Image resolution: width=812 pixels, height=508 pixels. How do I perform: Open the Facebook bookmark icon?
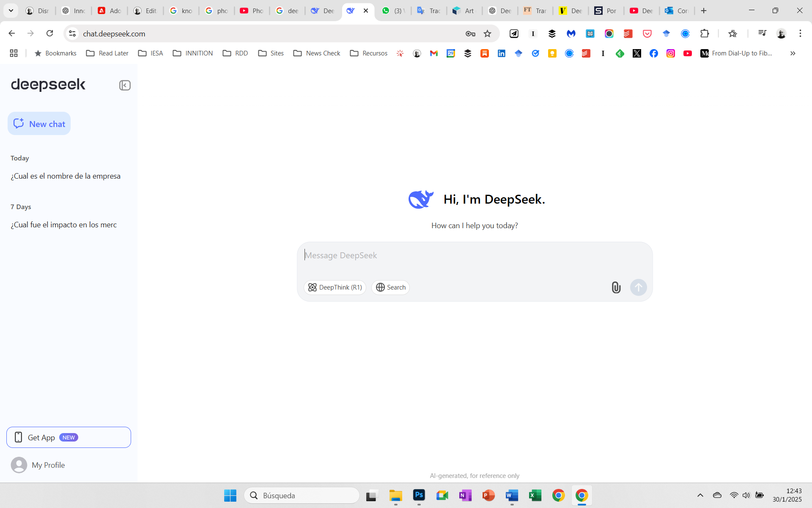tap(654, 53)
